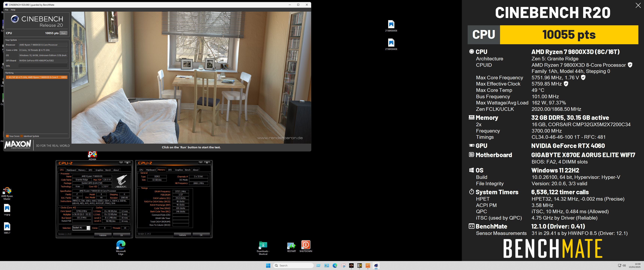
Task: Open Bench tab in the CPU-Z processor window
Action: pos(108,170)
